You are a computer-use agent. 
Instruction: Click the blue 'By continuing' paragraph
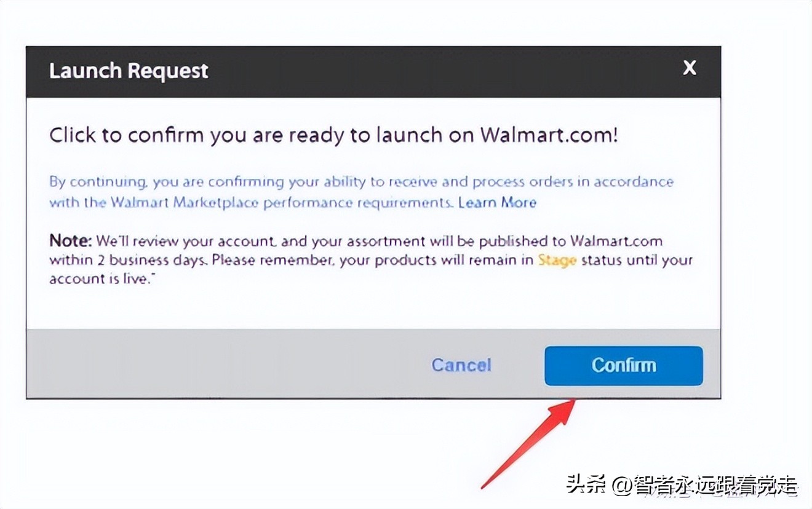[361, 192]
